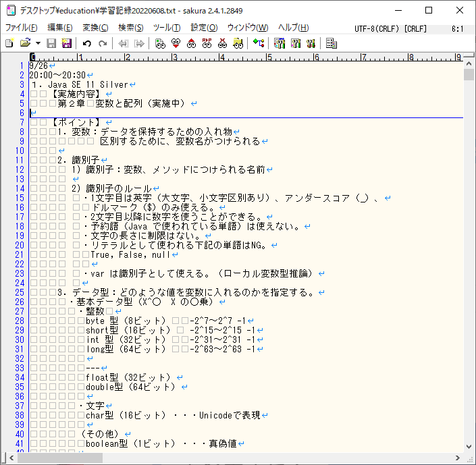Click the '2) 識別子のルール' line
Viewport: 476px width, 465px height.
(111, 188)
